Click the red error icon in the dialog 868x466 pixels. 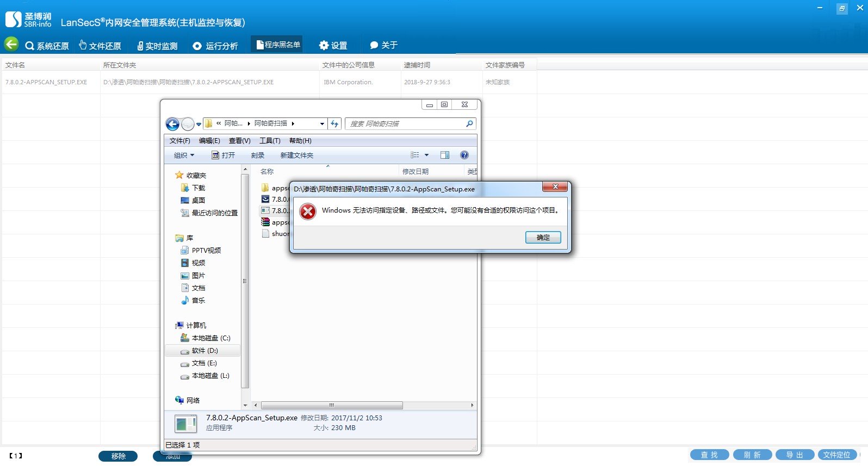click(308, 212)
